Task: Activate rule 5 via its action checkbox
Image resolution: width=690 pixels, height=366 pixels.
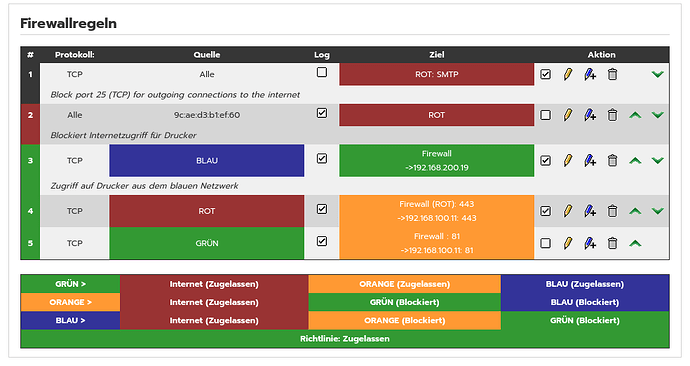Action: tap(545, 243)
